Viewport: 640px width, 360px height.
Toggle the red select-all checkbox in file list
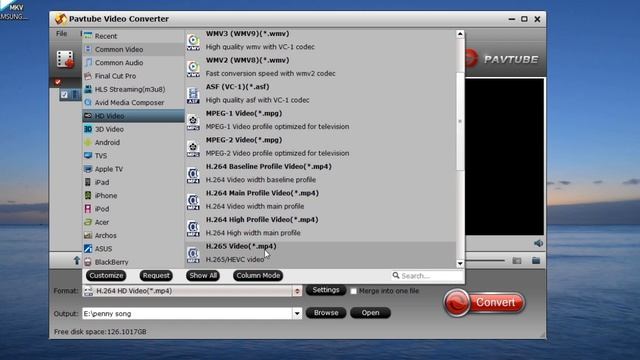(x=58, y=82)
